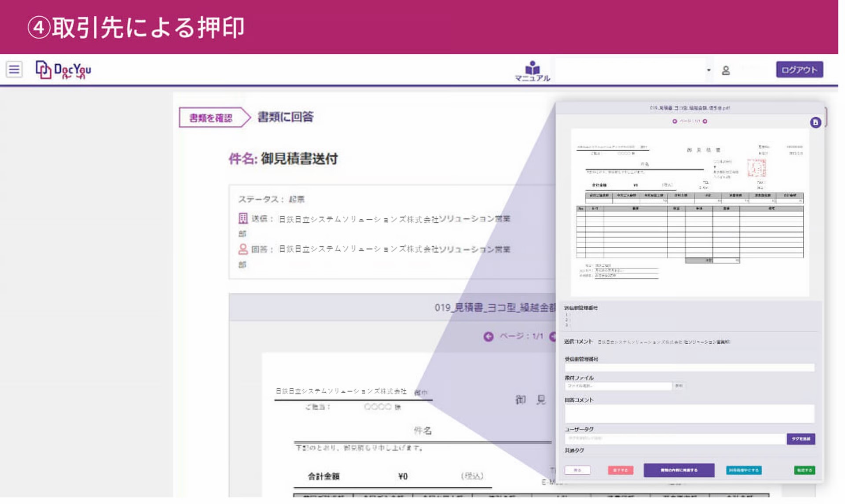Click the purple document download icon
This screenshot has height=504, width=845.
click(x=815, y=122)
